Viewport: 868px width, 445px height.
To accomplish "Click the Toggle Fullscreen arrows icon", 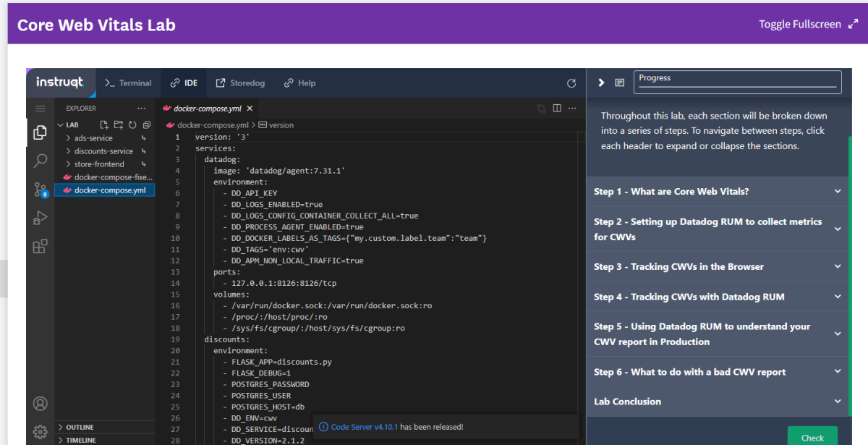I will click(853, 24).
